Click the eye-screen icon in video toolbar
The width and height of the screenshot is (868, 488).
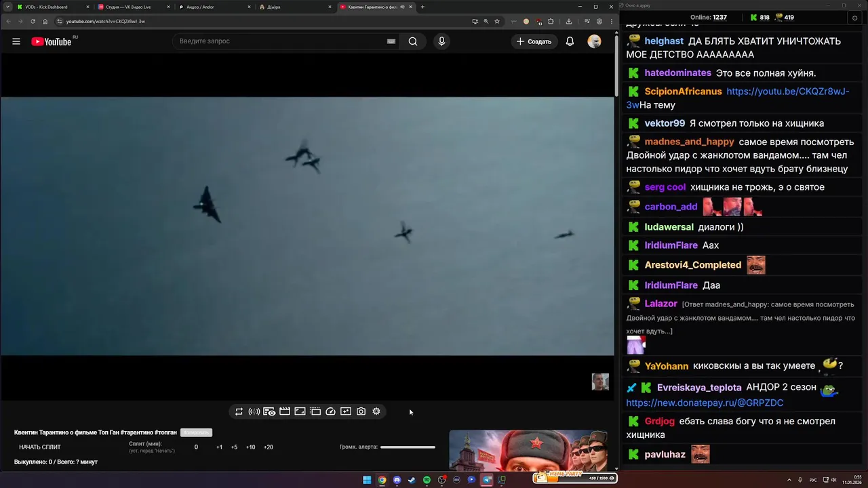pos(269,411)
